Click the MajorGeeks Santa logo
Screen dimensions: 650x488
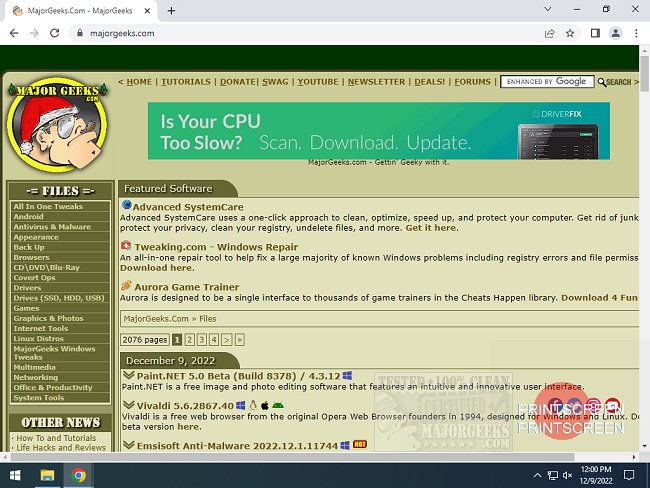click(58, 124)
